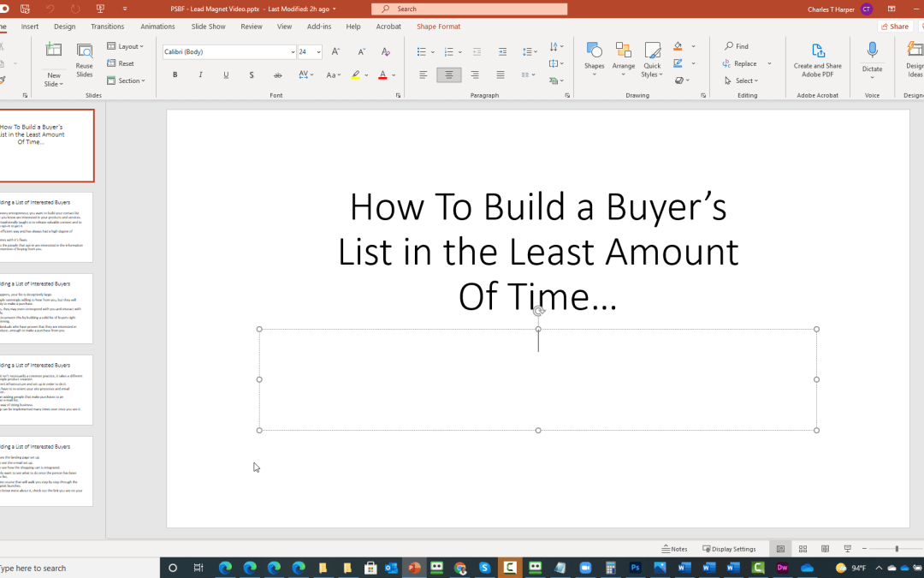
Task: Start presentation from beginning in Quick Access
Action: (100, 9)
